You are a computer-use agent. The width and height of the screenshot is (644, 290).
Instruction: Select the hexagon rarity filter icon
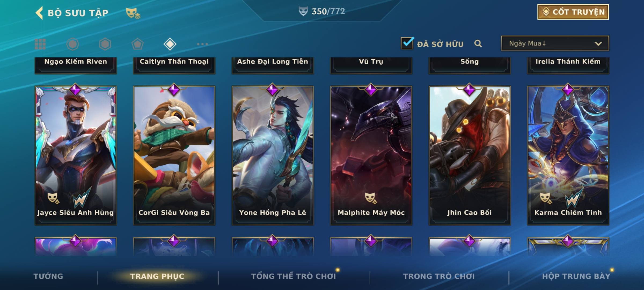click(x=105, y=44)
